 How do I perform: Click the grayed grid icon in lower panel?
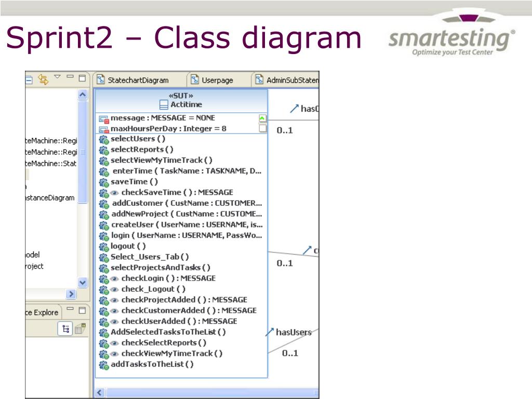click(x=80, y=328)
